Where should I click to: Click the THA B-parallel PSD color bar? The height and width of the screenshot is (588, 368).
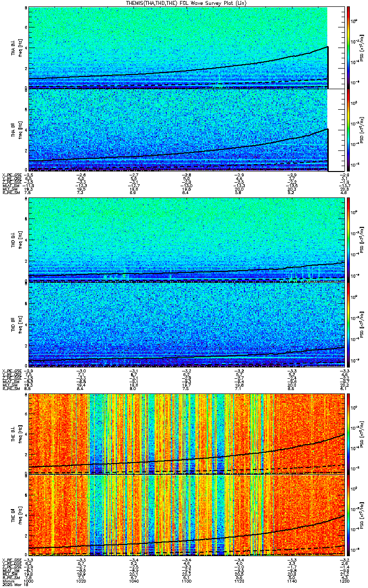click(348, 130)
